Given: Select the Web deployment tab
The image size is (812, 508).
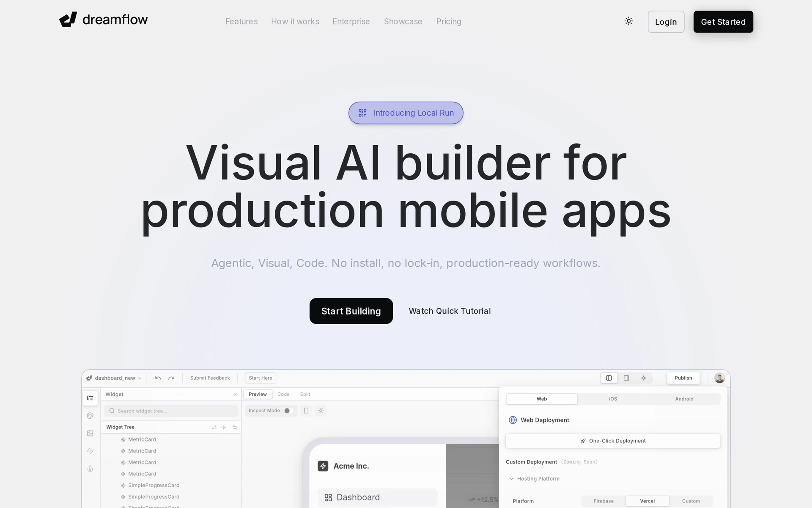Looking at the screenshot, I should pyautogui.click(x=542, y=399).
